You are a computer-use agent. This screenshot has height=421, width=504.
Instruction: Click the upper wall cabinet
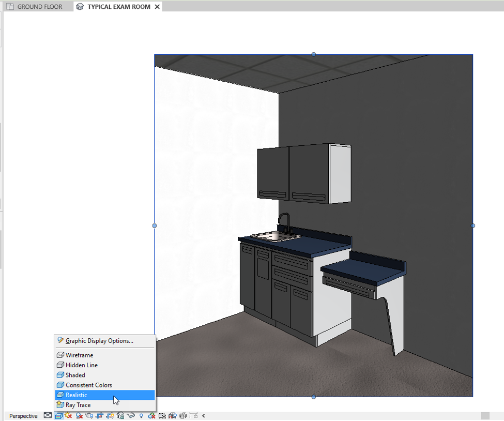304,174
